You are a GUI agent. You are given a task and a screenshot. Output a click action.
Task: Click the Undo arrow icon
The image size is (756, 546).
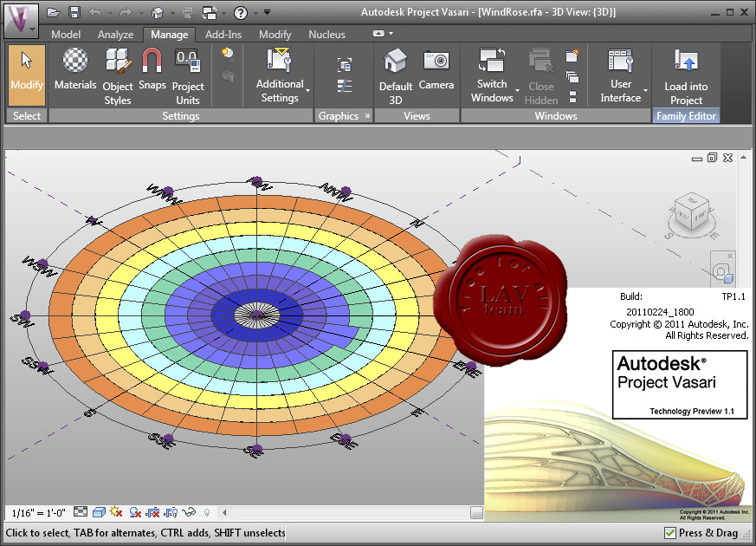(95, 12)
